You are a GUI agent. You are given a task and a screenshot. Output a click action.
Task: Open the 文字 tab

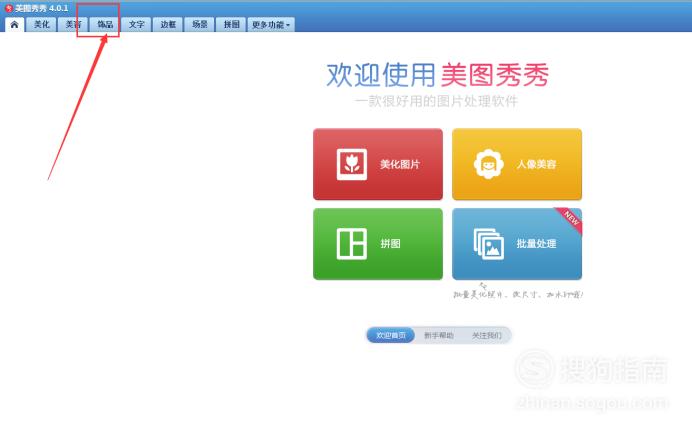coord(136,25)
